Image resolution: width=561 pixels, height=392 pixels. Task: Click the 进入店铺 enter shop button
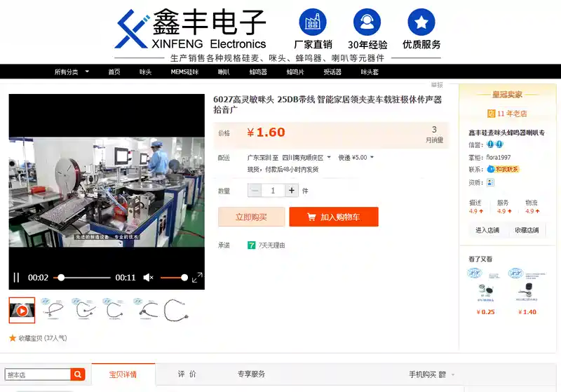(487, 230)
